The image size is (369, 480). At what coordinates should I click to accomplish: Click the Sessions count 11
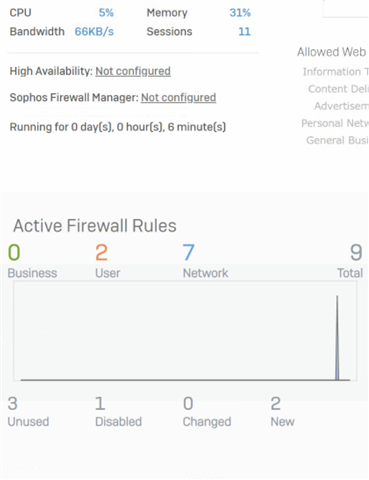[x=244, y=32]
